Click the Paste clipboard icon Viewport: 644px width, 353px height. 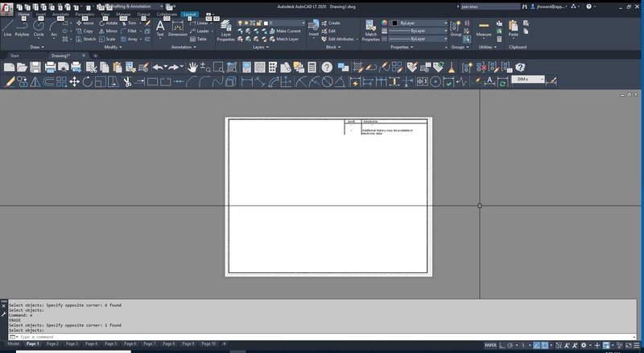pos(513,28)
